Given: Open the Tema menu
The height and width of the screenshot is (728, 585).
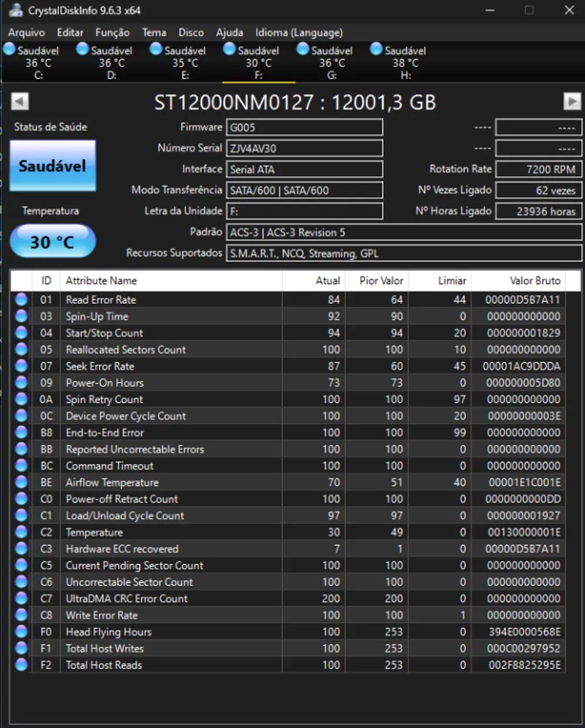Looking at the screenshot, I should 154,32.
